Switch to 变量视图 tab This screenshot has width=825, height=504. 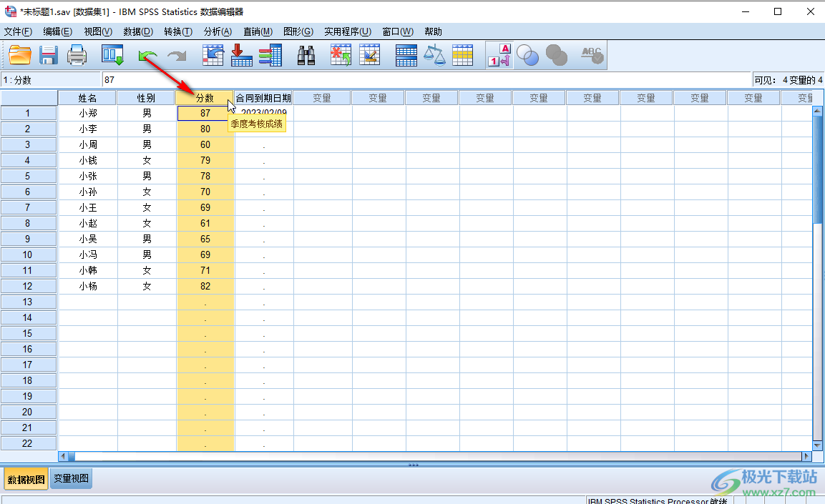point(72,479)
